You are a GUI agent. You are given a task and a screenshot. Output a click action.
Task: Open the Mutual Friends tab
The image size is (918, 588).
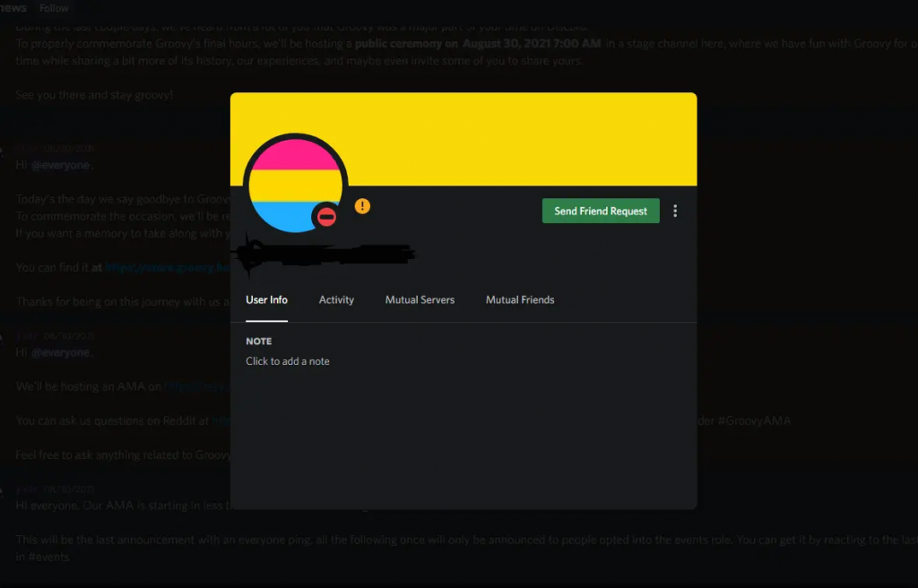520,300
